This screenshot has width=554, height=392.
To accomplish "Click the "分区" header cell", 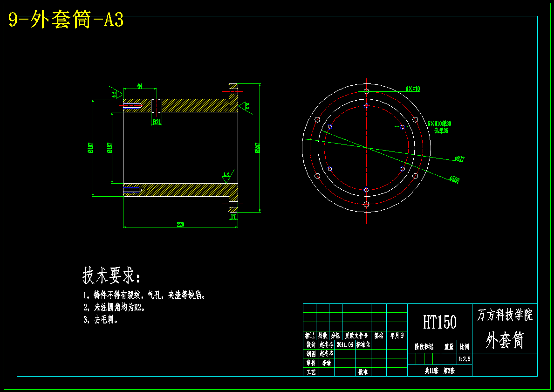I will click(335, 336).
